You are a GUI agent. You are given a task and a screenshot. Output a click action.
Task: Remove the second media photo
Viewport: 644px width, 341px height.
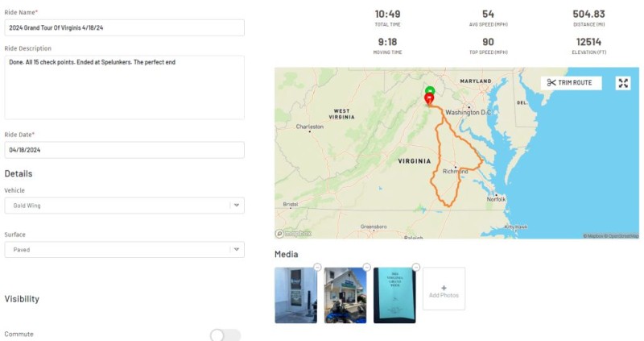pos(366,267)
